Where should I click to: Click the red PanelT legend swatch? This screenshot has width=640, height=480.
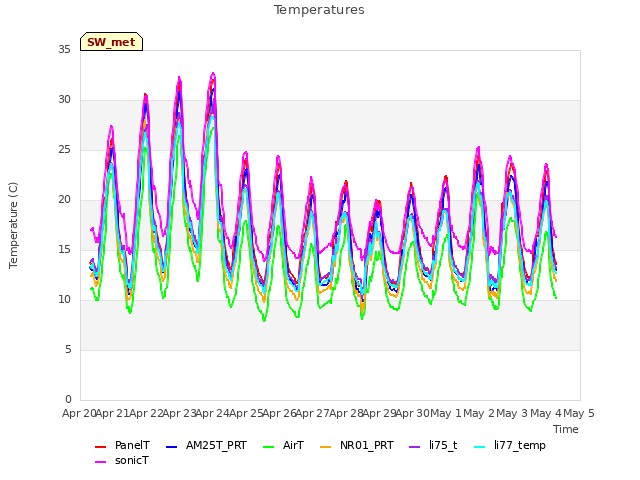100,447
